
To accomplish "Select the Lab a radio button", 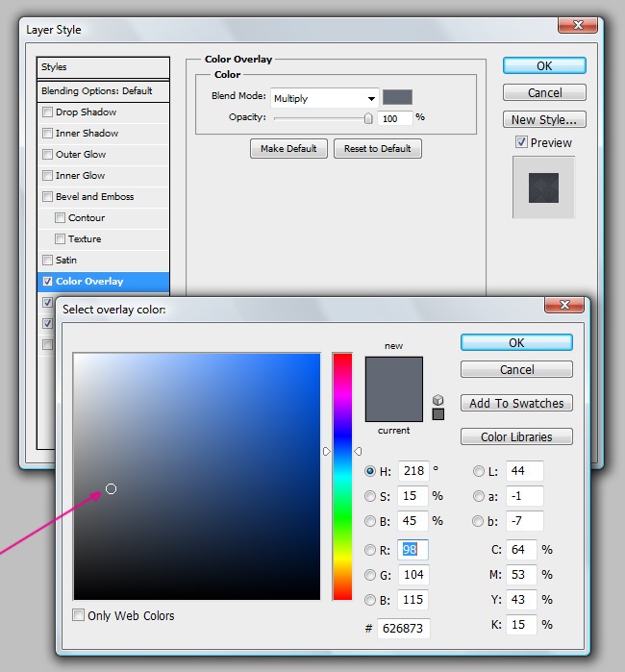I will (479, 496).
